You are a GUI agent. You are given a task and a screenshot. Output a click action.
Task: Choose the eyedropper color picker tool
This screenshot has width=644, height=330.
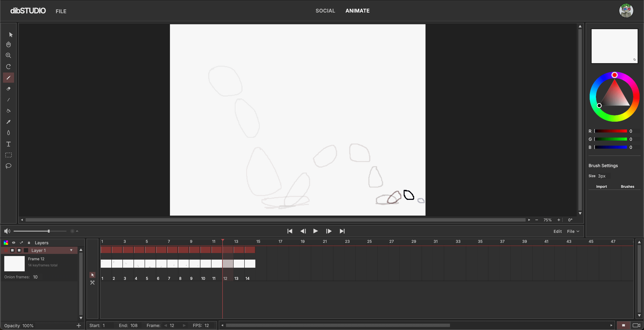point(8,122)
